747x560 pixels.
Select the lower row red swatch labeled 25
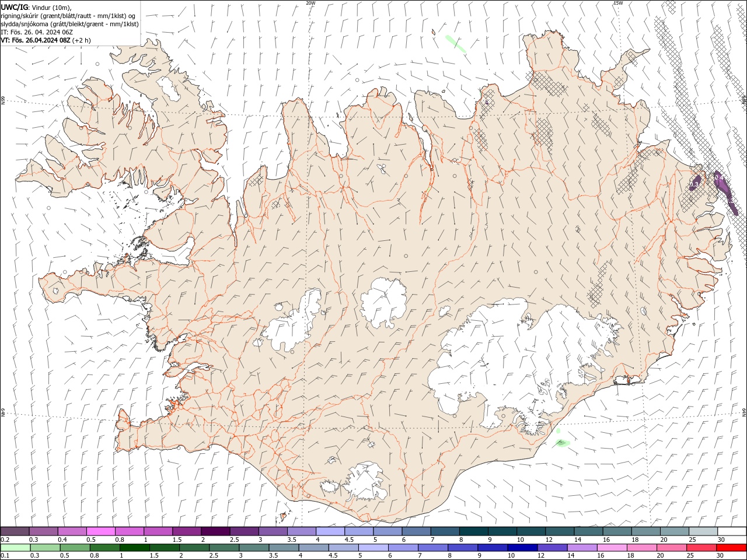click(x=701, y=548)
